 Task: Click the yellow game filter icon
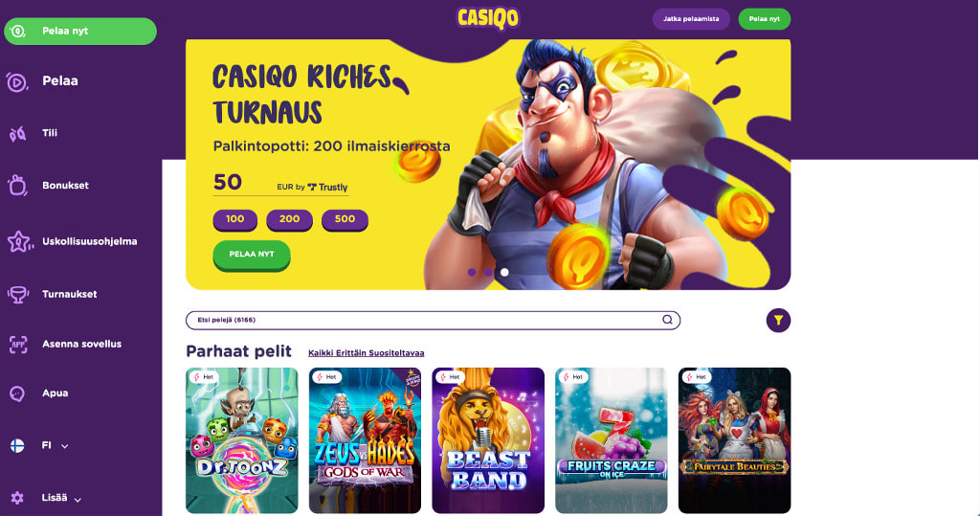pyautogui.click(x=778, y=321)
